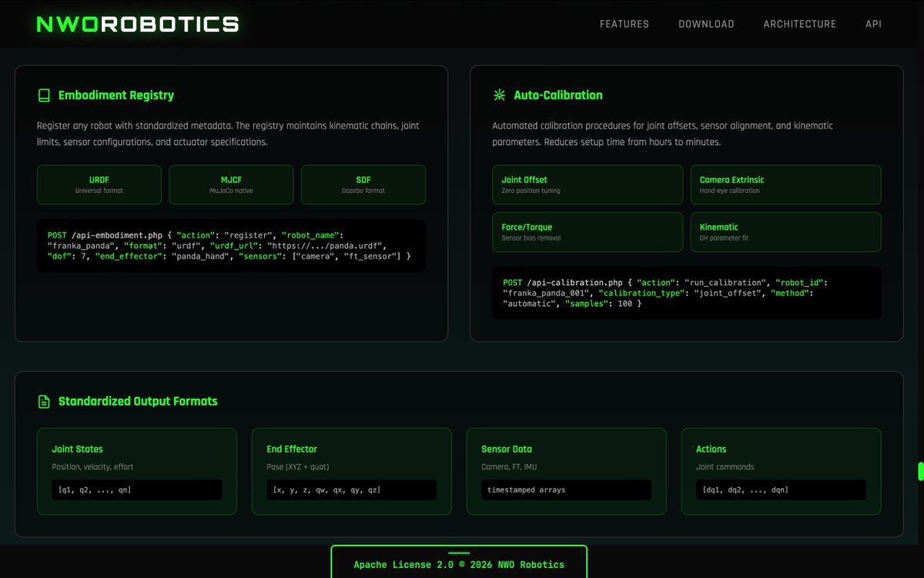The width and height of the screenshot is (924, 578).
Task: Open the Features nav link
Action: 624,24
